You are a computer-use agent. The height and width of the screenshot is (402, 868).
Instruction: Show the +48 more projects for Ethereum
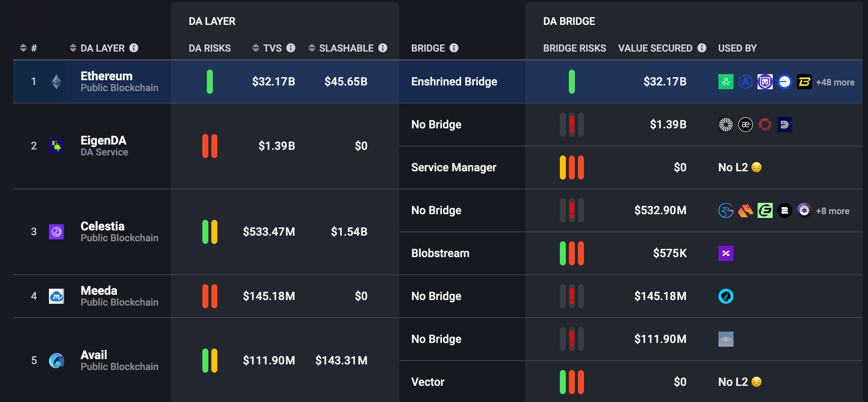point(835,82)
